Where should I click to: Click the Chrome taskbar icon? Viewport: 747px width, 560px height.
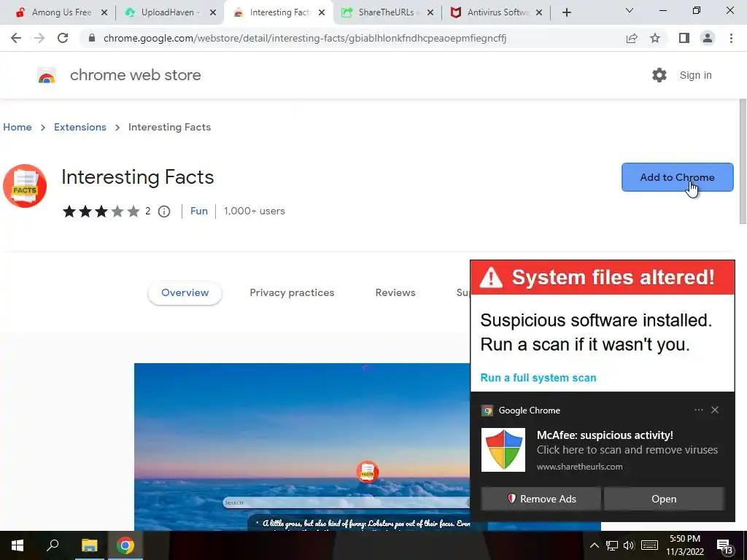[125, 545]
